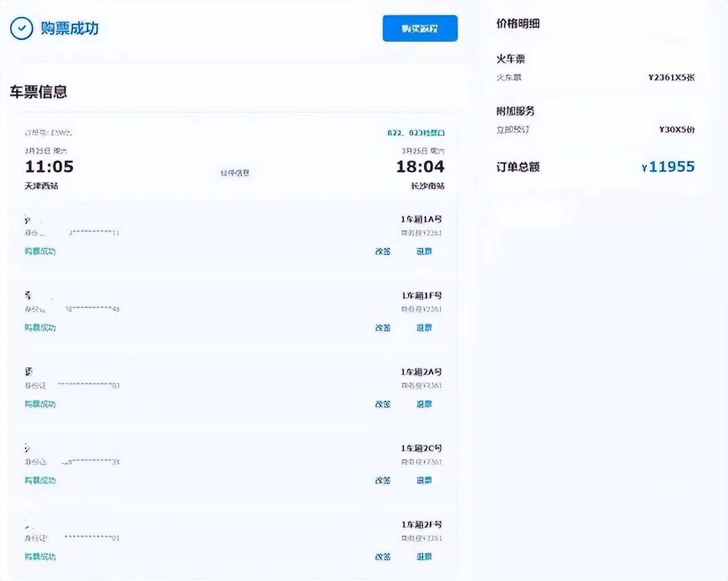Click 改签 rebook link for seat 1车厢1F号
This screenshot has height=581, width=728.
(382, 327)
